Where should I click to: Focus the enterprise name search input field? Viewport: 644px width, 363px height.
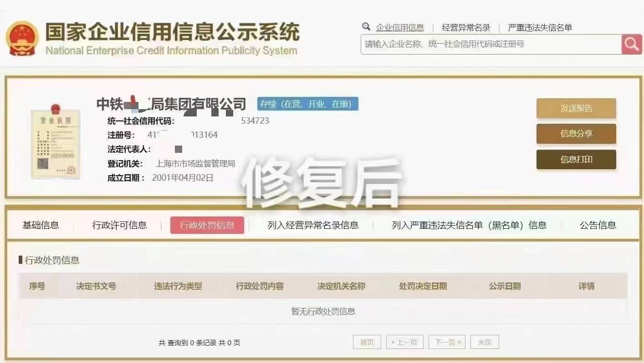[491, 44]
